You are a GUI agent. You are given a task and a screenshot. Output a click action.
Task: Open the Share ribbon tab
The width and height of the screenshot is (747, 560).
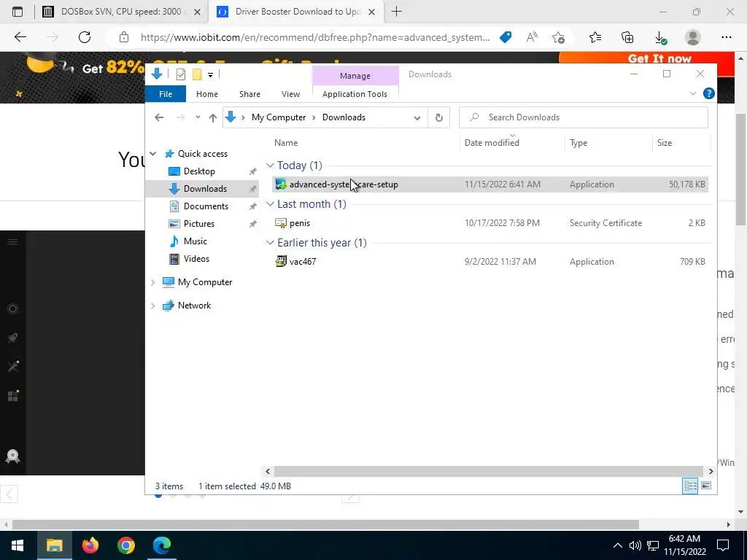249,94
